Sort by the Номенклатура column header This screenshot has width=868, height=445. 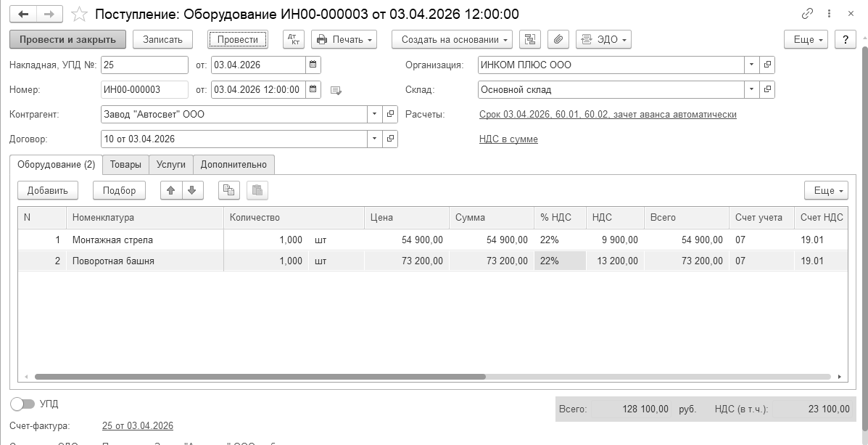[x=145, y=217]
